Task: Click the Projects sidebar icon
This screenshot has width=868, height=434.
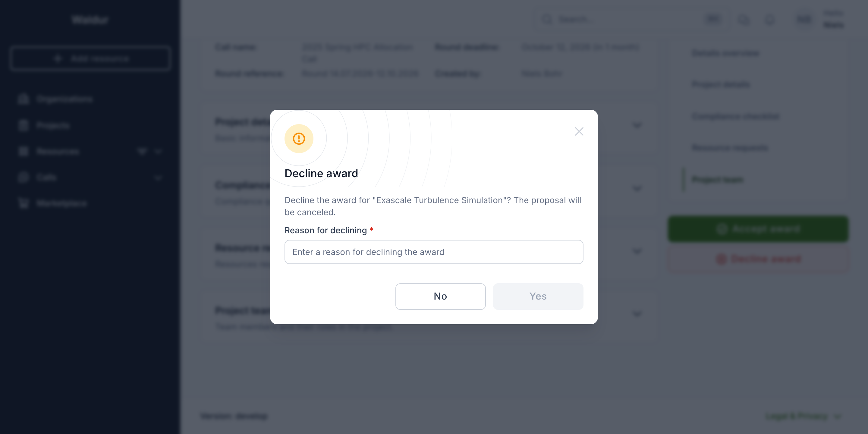Action: (x=23, y=125)
